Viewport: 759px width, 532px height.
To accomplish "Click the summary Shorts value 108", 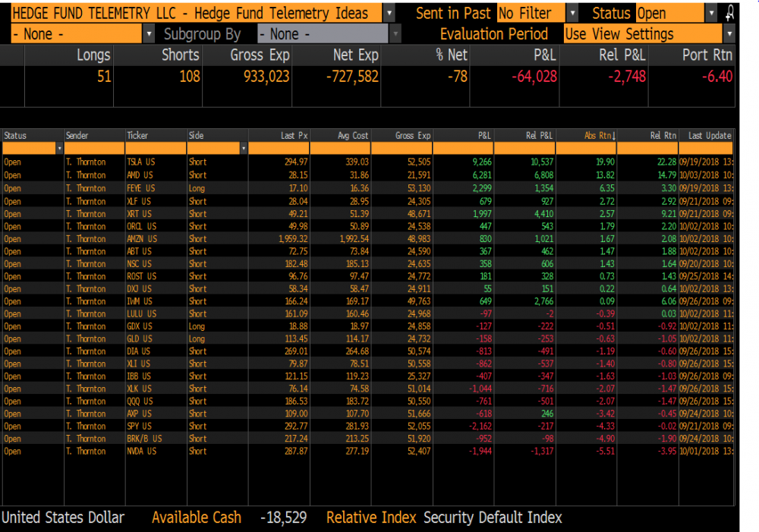I will click(x=190, y=77).
